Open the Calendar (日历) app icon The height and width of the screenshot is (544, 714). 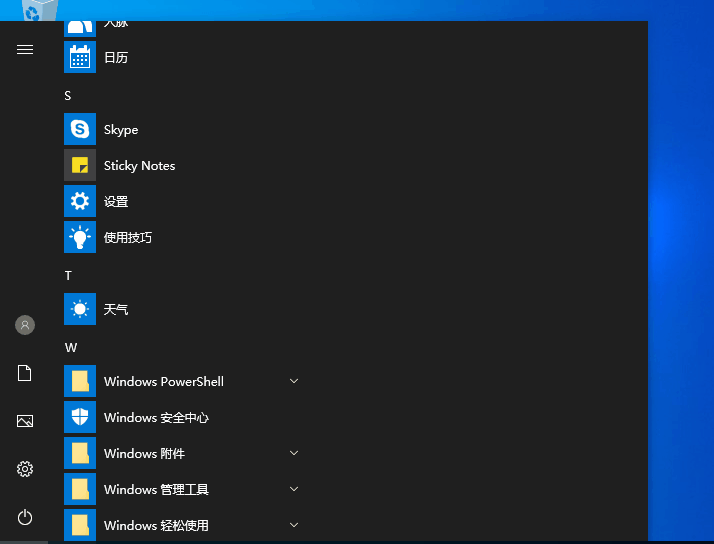point(80,57)
